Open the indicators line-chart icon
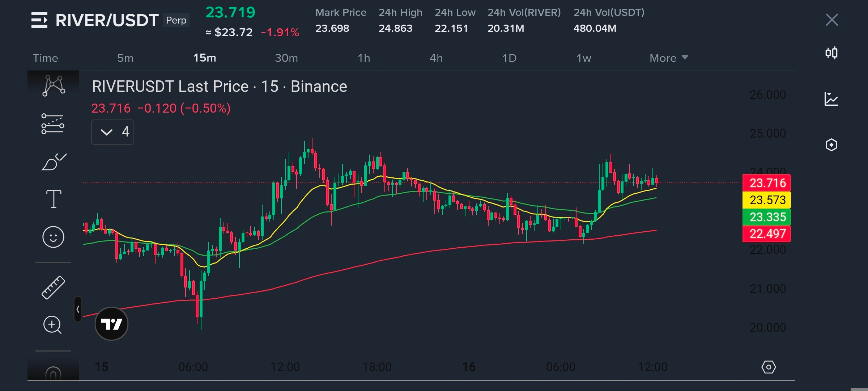This screenshot has height=391, width=868. [x=831, y=99]
